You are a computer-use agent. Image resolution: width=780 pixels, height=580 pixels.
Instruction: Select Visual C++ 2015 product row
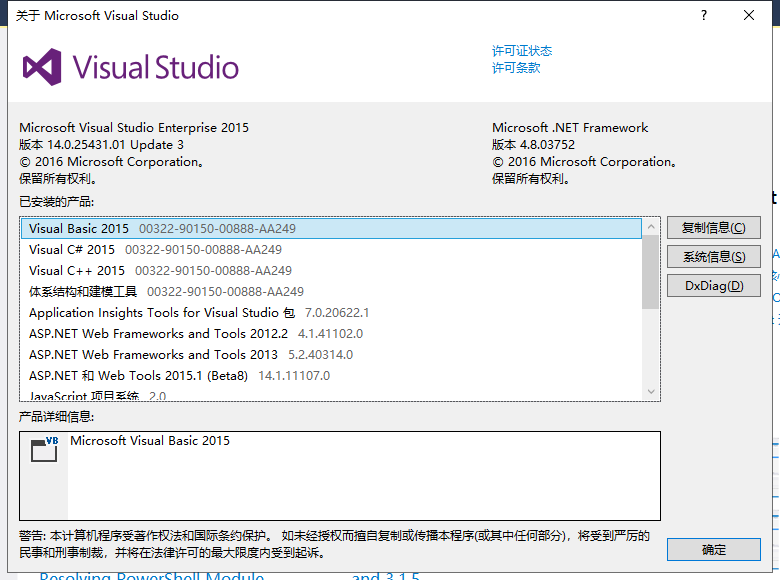(x=331, y=271)
